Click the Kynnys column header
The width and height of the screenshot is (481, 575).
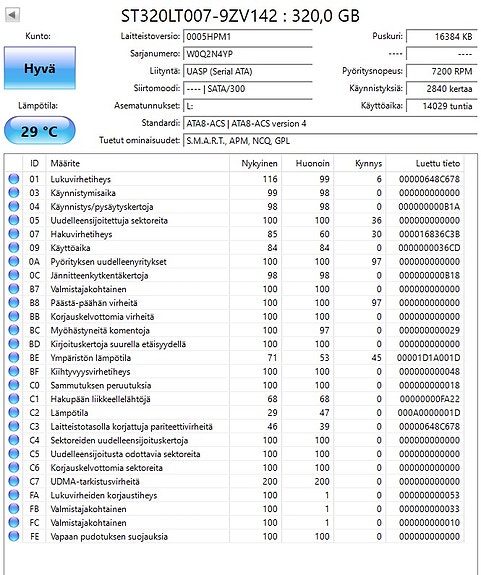coord(360,163)
